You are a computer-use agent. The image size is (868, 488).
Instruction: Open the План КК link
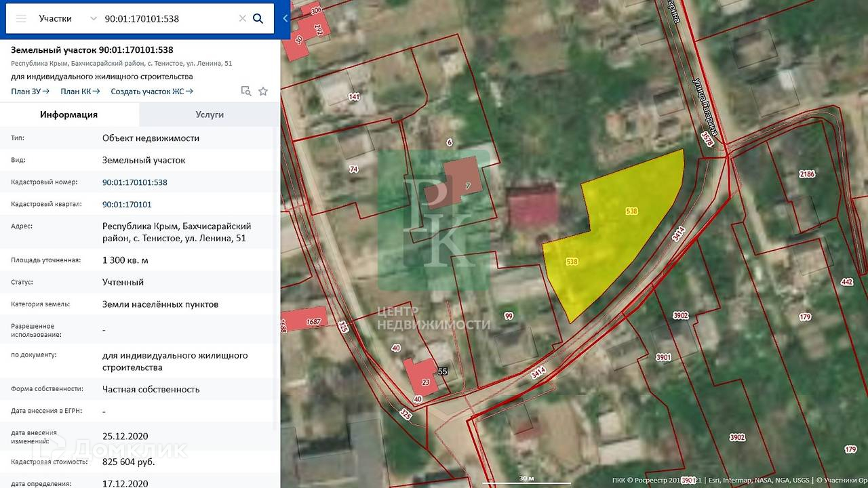(80, 91)
